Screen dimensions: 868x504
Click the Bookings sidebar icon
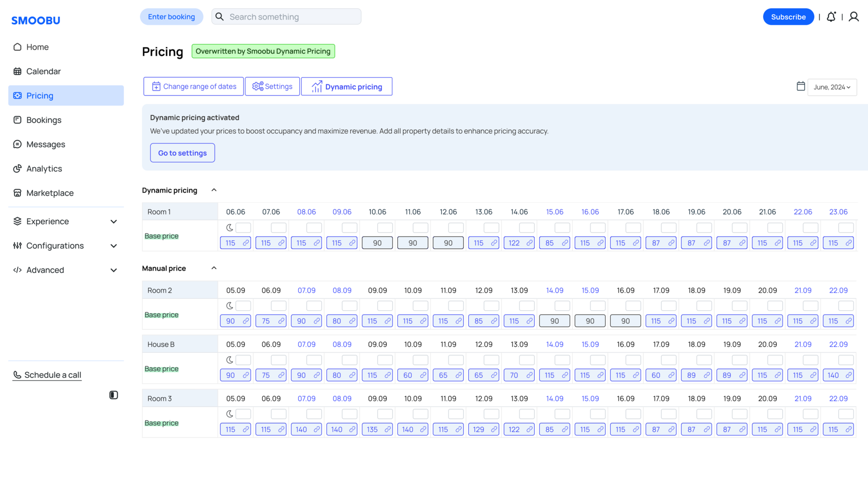pos(17,120)
